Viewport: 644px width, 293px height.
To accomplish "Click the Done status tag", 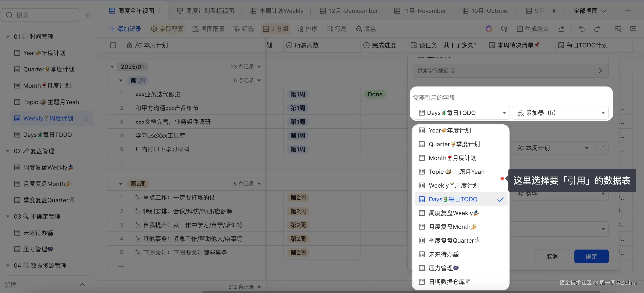I will pyautogui.click(x=375, y=94).
